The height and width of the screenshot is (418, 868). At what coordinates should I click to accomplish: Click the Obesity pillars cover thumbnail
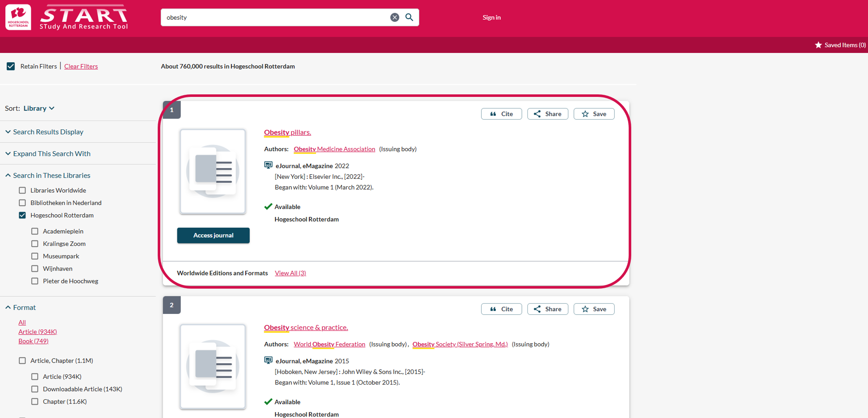tap(213, 171)
